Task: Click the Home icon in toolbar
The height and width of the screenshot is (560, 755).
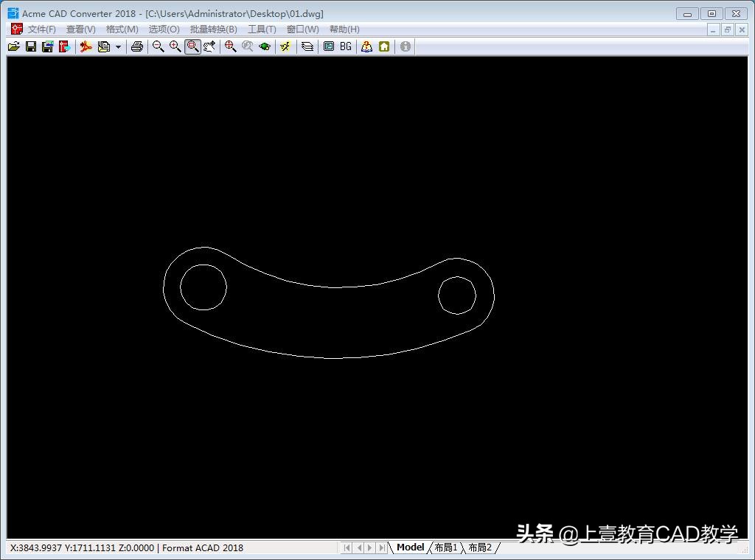Action: coord(384,46)
